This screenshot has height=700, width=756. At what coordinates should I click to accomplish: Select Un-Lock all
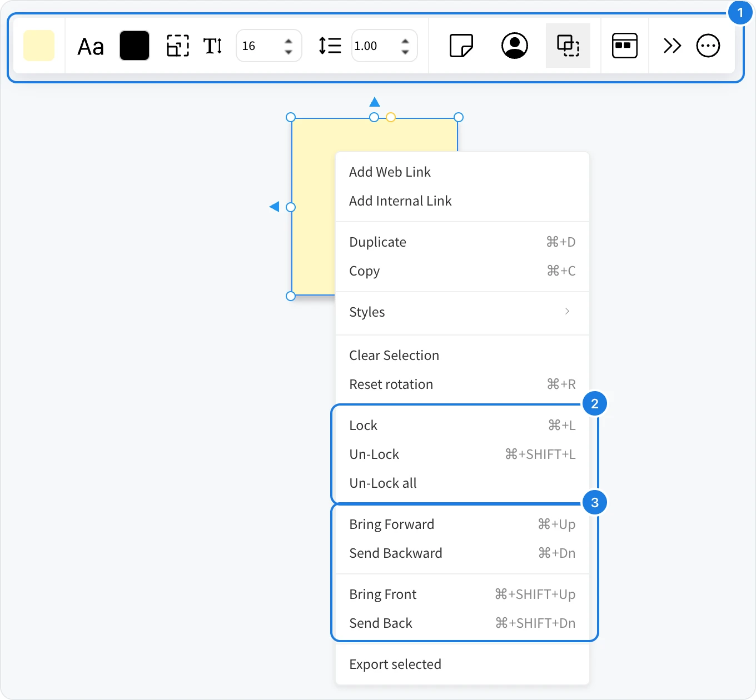coord(462,483)
